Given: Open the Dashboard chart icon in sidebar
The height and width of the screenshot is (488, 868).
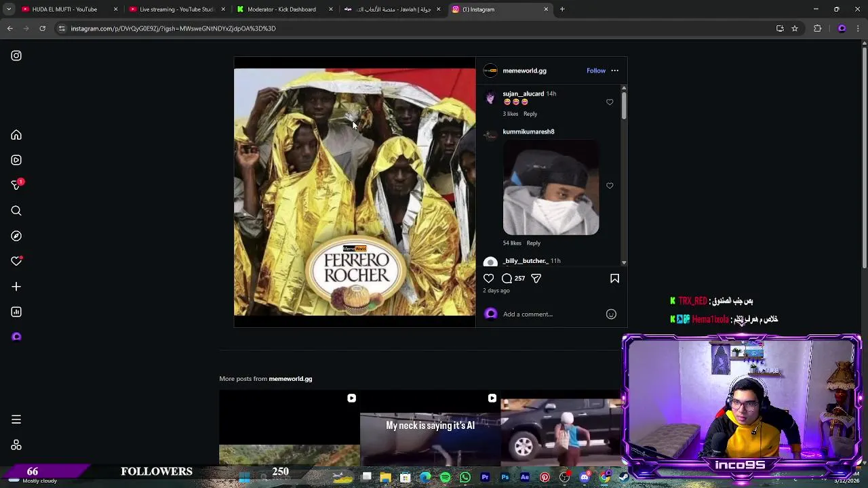Looking at the screenshot, I should [16, 312].
